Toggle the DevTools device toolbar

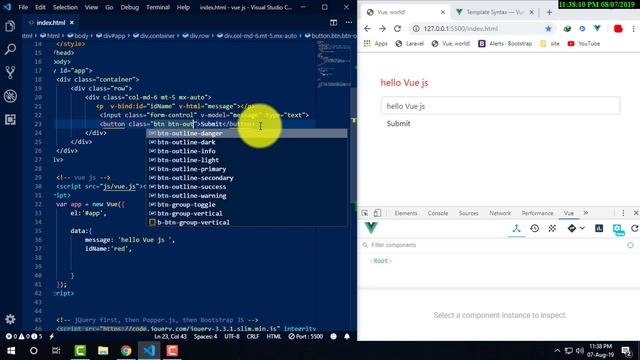377,213
